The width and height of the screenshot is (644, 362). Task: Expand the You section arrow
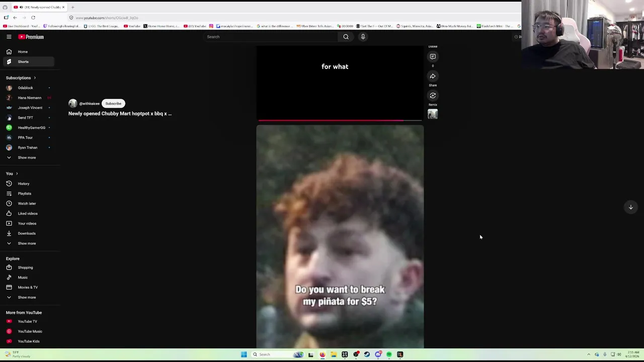17,173
